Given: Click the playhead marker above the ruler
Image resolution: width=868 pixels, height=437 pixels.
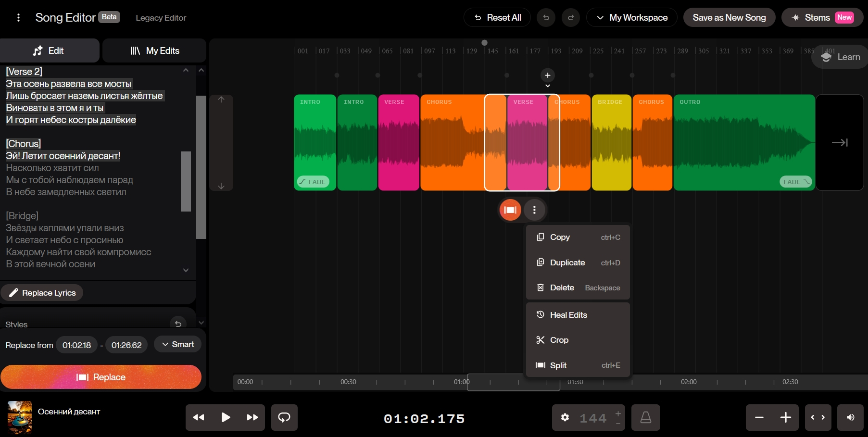Looking at the screenshot, I should click(484, 43).
